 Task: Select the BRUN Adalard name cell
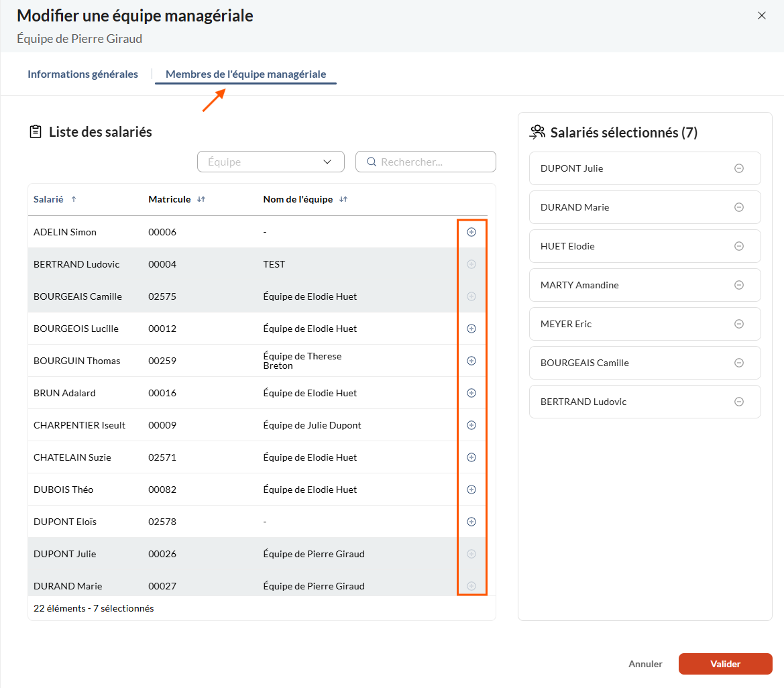click(x=64, y=393)
